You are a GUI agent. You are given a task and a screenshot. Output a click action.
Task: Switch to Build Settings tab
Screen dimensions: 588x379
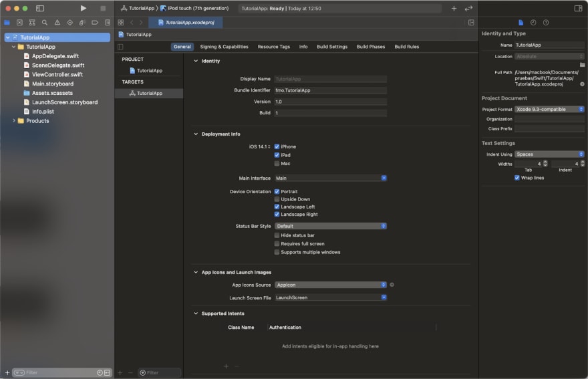(332, 47)
